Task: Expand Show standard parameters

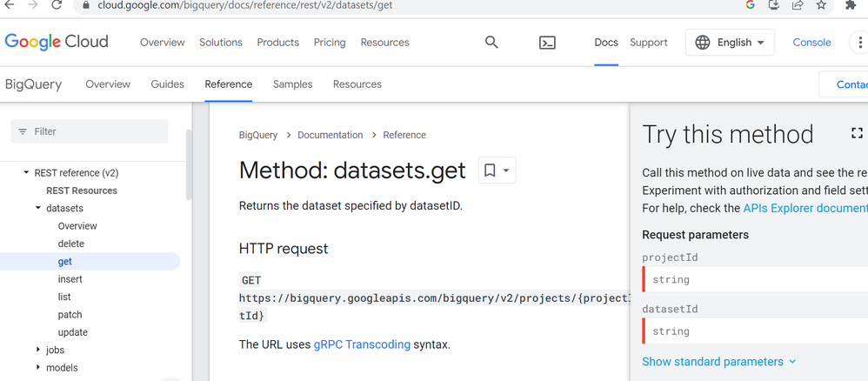Action: tap(718, 361)
